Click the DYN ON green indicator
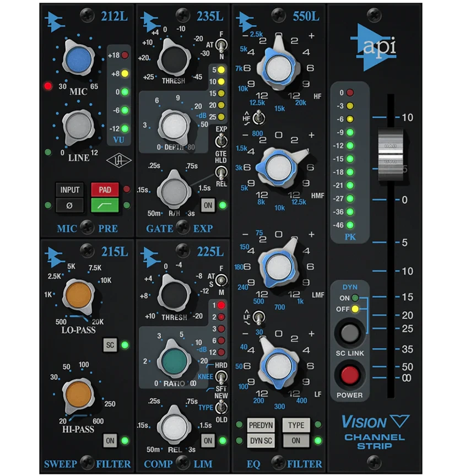This screenshot has width=476, height=476. click(355, 298)
